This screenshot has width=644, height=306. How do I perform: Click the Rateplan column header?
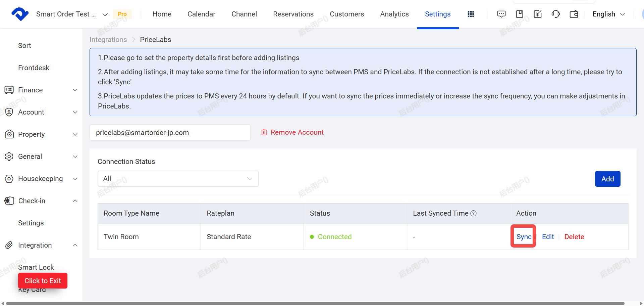[252, 214]
